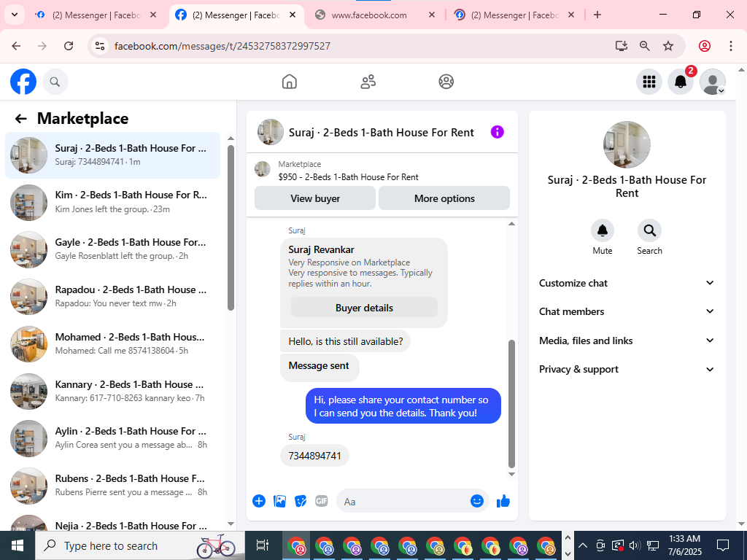
Task: Open the Friends icon in top navigation
Action: pos(368,82)
